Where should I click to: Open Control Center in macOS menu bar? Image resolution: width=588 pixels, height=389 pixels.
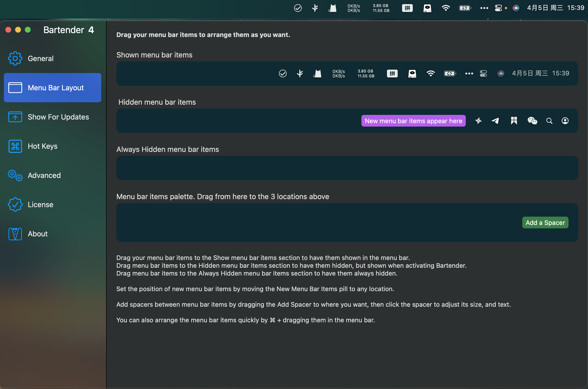pos(498,8)
